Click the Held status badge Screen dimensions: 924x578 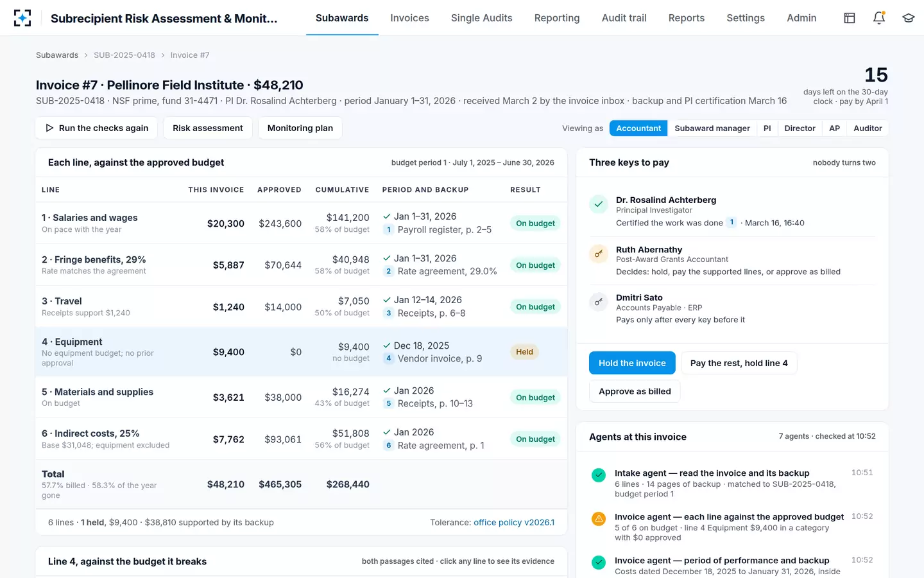coord(525,352)
